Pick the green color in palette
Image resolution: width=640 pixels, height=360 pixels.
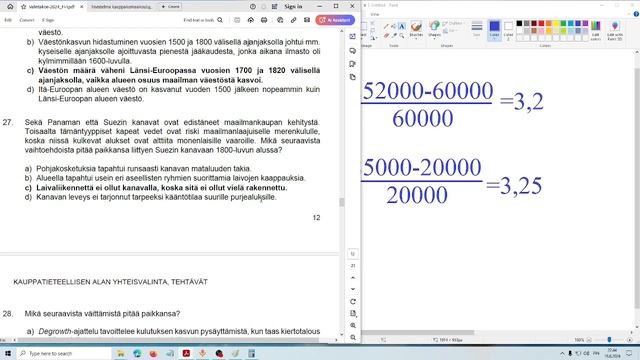pos(563,24)
